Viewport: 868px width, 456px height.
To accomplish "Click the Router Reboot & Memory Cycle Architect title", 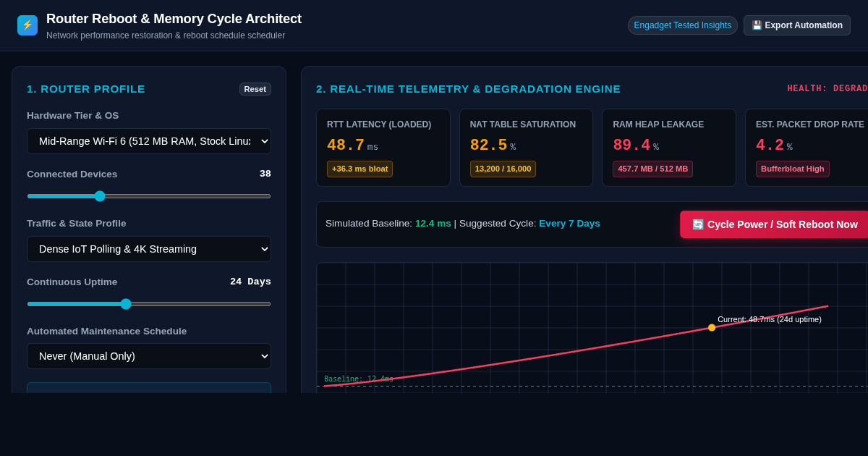I will coord(174,19).
